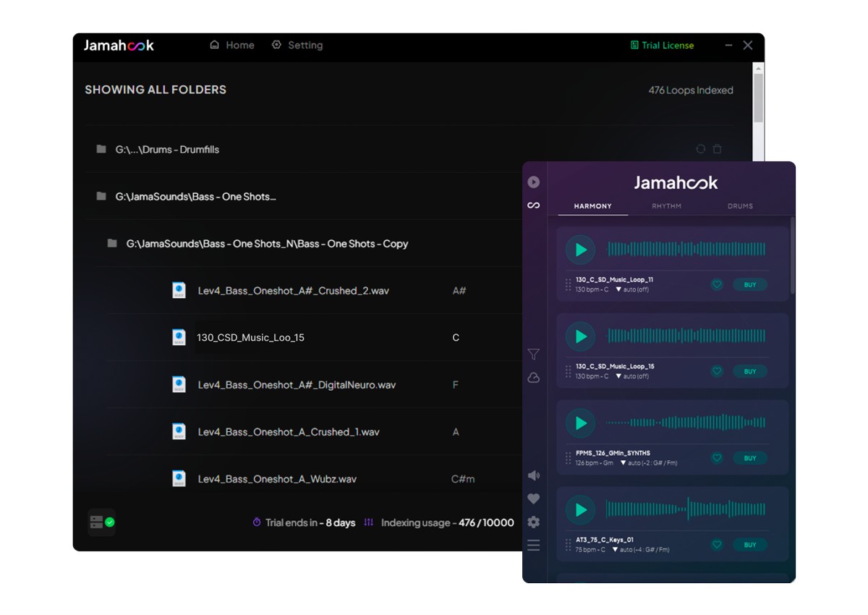Viewport: 868px width, 615px height.
Task: Click the Trial License link
Action: pyautogui.click(x=662, y=45)
